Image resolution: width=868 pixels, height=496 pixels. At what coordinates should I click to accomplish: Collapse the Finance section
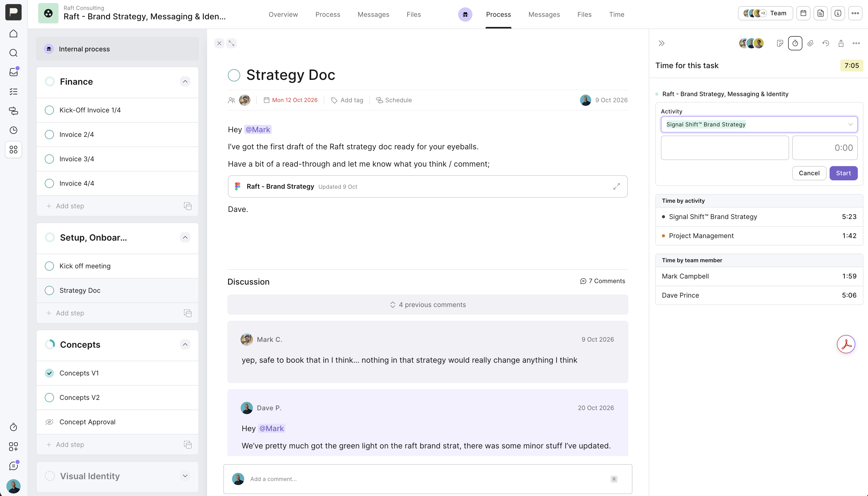coord(185,81)
